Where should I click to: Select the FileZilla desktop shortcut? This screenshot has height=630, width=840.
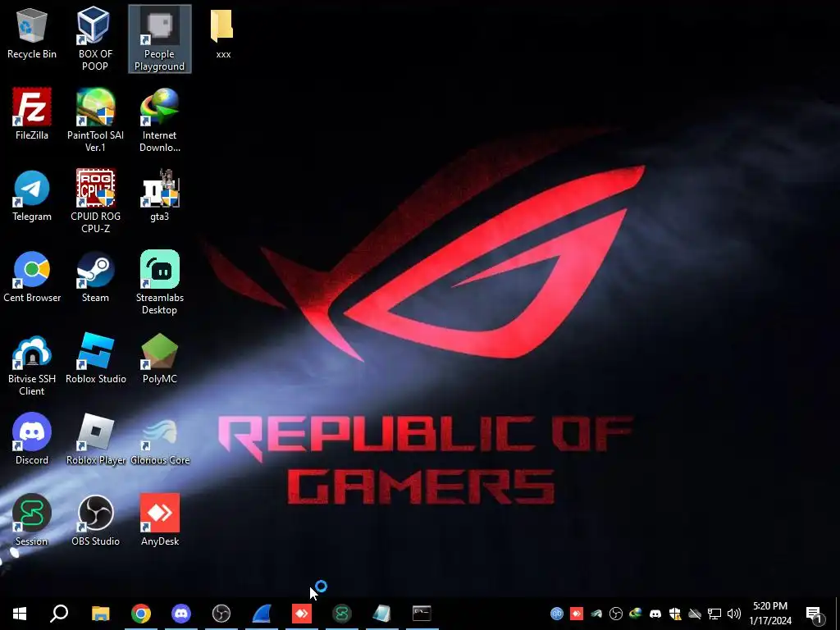coord(32,114)
